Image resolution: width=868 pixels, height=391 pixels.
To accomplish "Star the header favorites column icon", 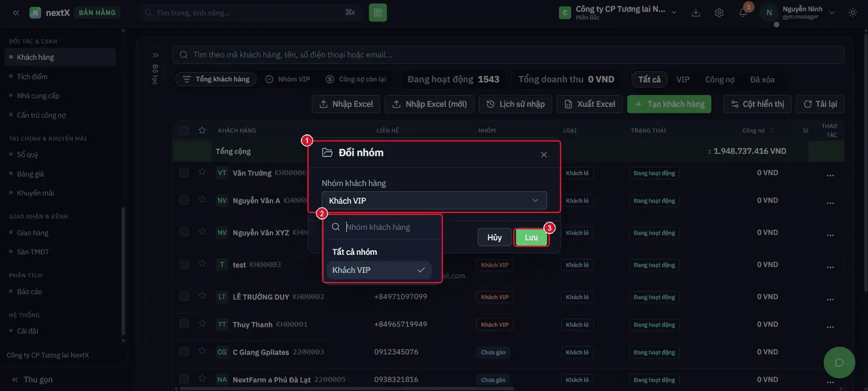I will click(x=202, y=130).
